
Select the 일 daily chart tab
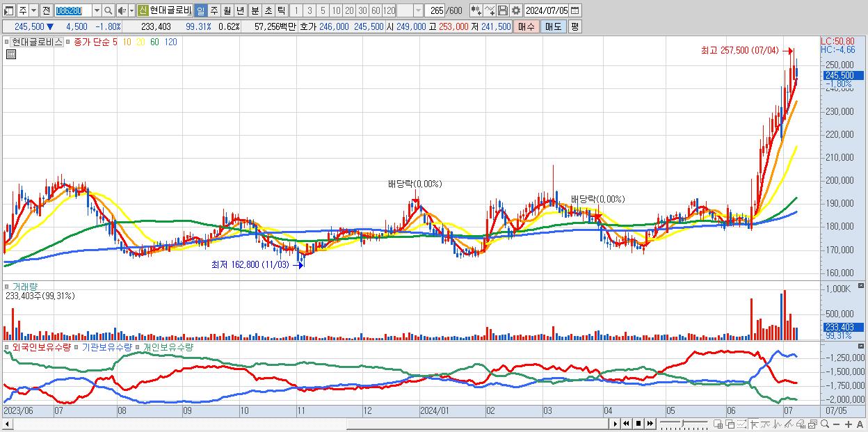pos(200,10)
